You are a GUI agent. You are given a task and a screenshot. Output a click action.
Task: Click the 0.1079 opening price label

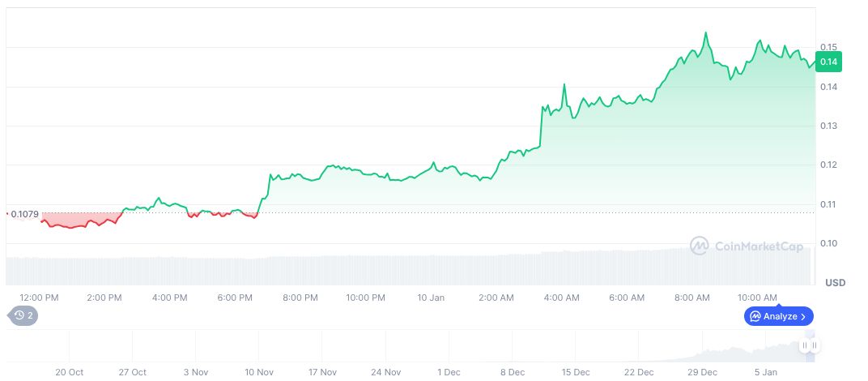pos(24,214)
